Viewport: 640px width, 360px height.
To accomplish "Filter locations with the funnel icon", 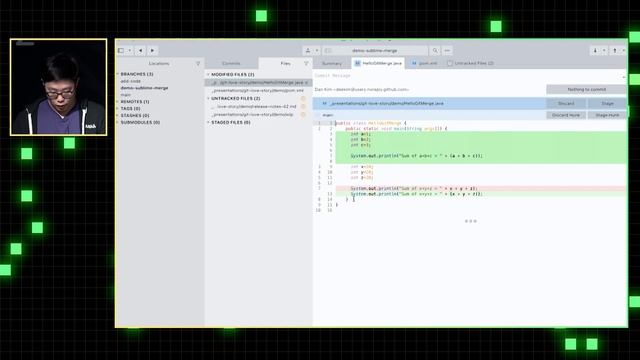I will (x=198, y=64).
